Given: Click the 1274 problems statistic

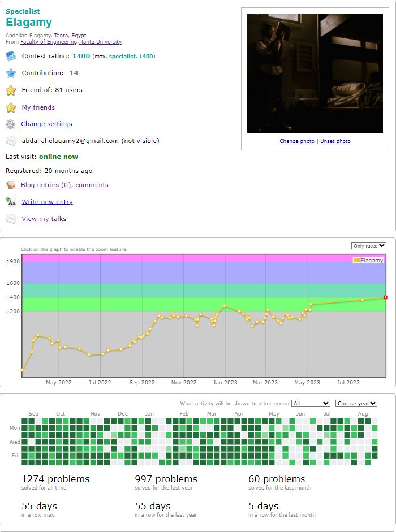Looking at the screenshot, I should point(55,482).
